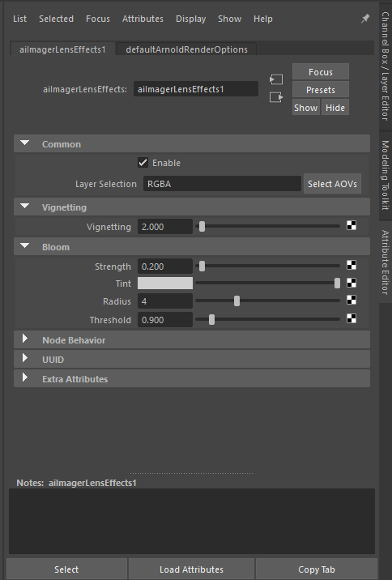Click the Hide button
Viewport: 392px width, 580px height.
click(x=335, y=107)
